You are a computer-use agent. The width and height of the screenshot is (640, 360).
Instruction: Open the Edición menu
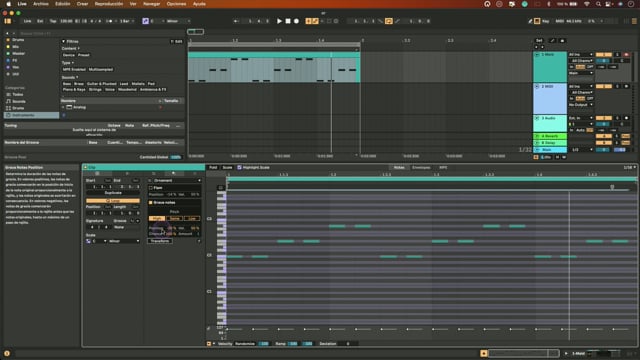coord(62,4)
